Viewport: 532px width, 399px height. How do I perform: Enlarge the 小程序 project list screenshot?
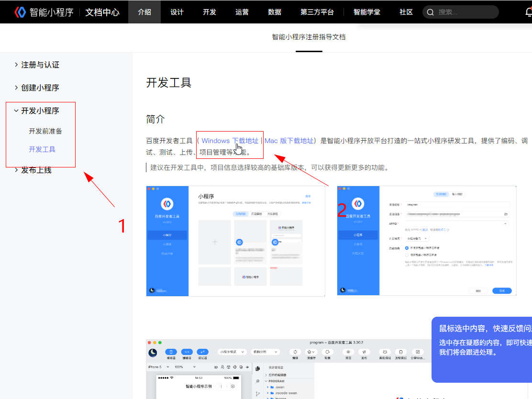click(235, 241)
